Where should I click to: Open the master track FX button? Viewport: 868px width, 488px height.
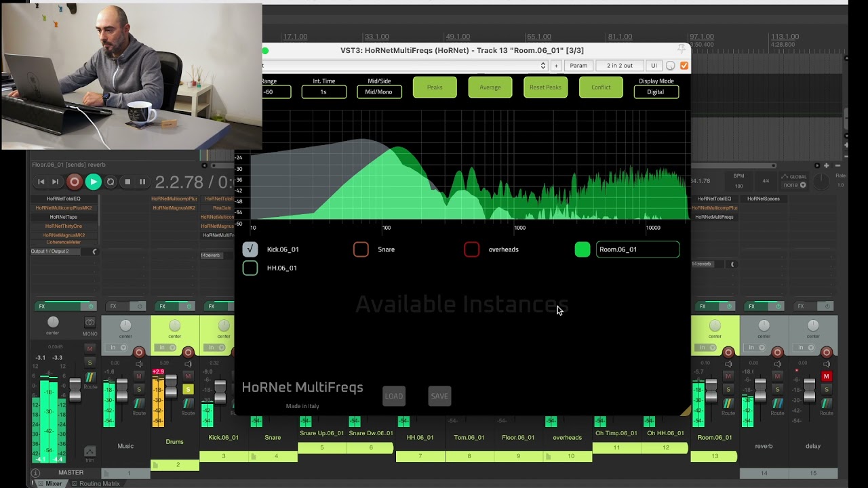(57, 306)
